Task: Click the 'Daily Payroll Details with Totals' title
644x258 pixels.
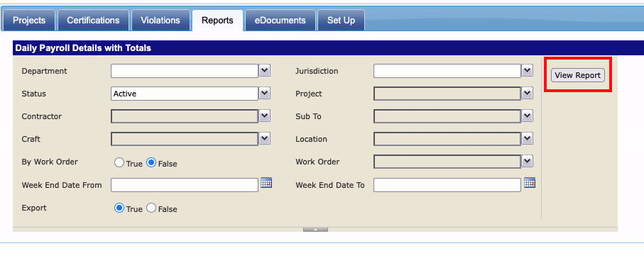Action: pyautogui.click(x=83, y=48)
